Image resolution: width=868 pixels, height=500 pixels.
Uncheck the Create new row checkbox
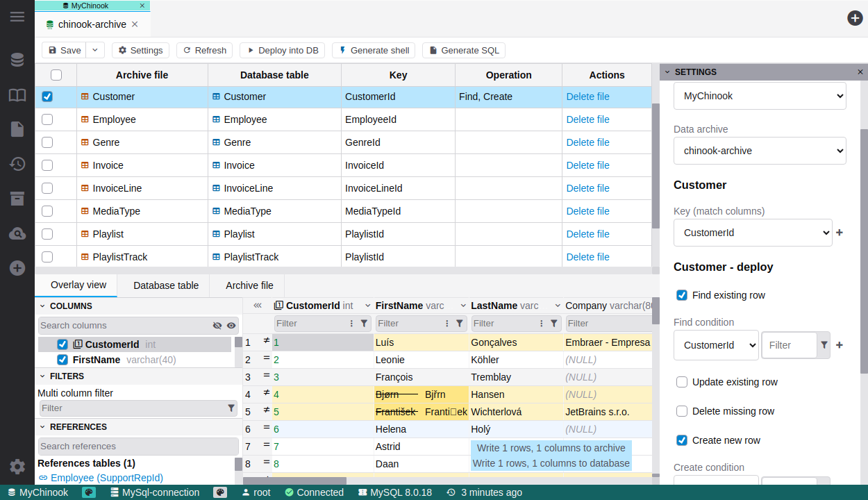682,440
